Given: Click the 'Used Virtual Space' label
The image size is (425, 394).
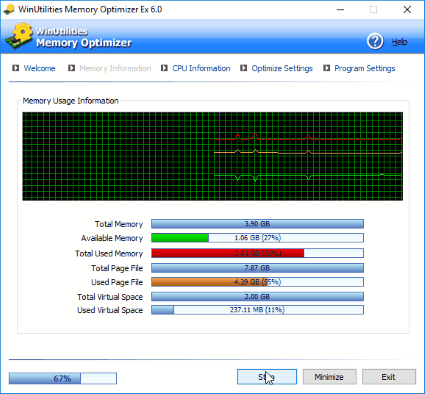Looking at the screenshot, I should pyautogui.click(x=110, y=310).
